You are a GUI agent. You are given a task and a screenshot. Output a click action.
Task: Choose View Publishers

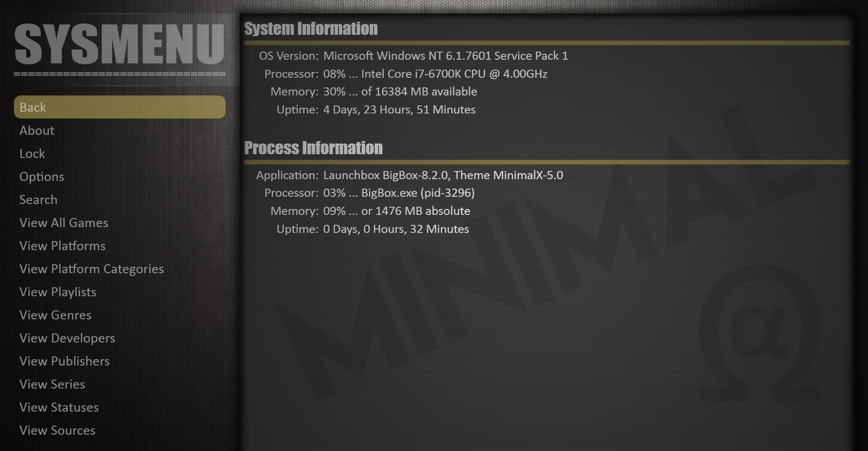point(65,361)
